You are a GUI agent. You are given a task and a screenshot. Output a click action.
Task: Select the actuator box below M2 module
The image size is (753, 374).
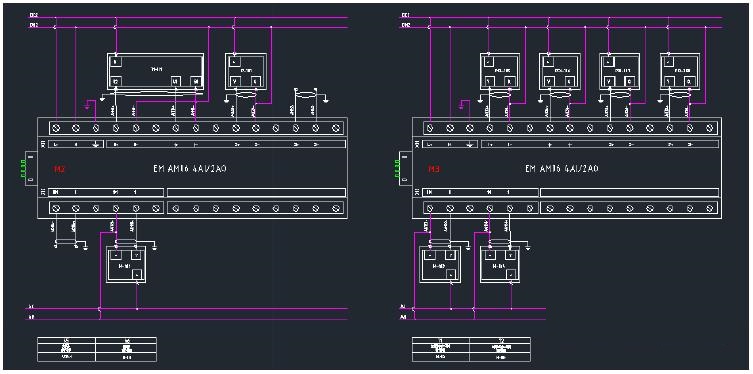click(x=126, y=265)
